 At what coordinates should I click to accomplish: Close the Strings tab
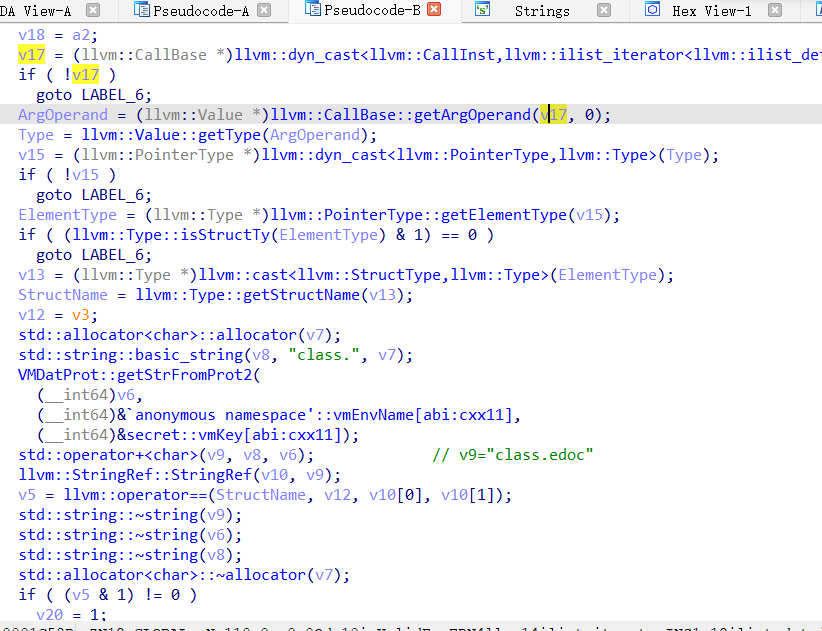pyautogui.click(x=605, y=11)
